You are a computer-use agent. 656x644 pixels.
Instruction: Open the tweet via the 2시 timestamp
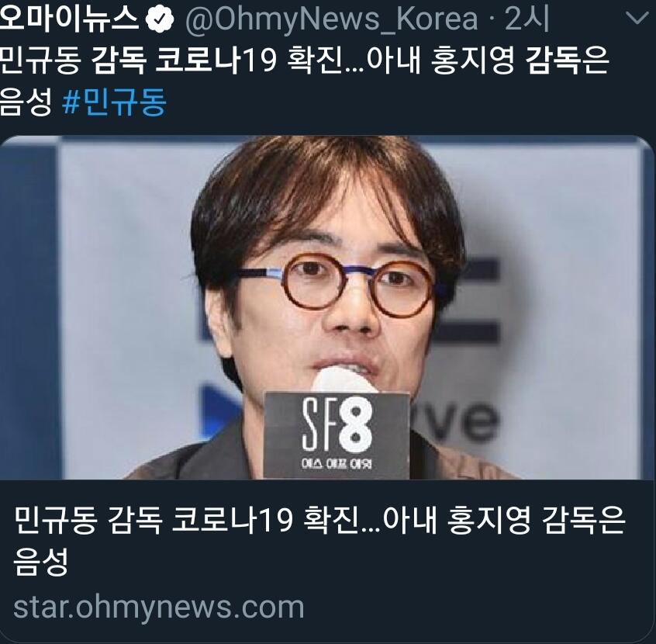[527, 19]
